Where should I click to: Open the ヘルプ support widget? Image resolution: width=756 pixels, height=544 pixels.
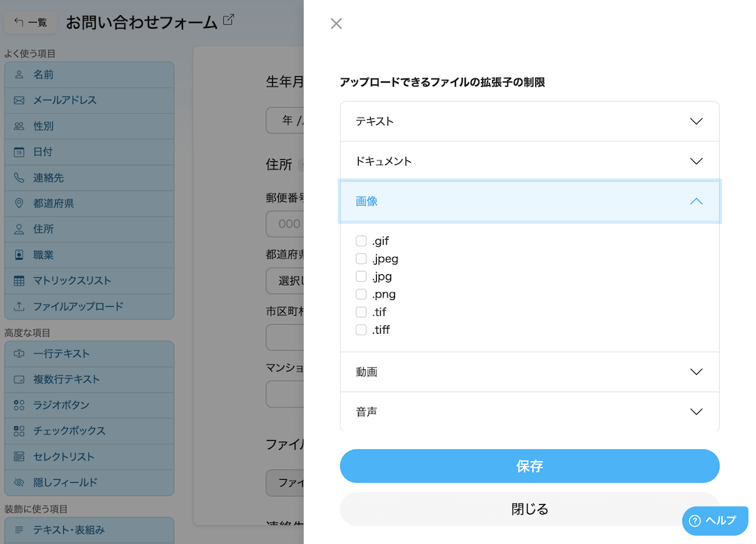(712, 521)
